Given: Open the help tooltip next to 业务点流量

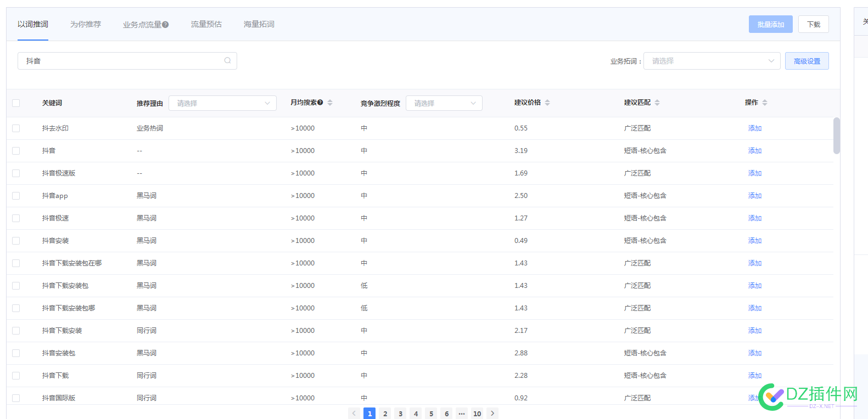Looking at the screenshot, I should tap(165, 24).
